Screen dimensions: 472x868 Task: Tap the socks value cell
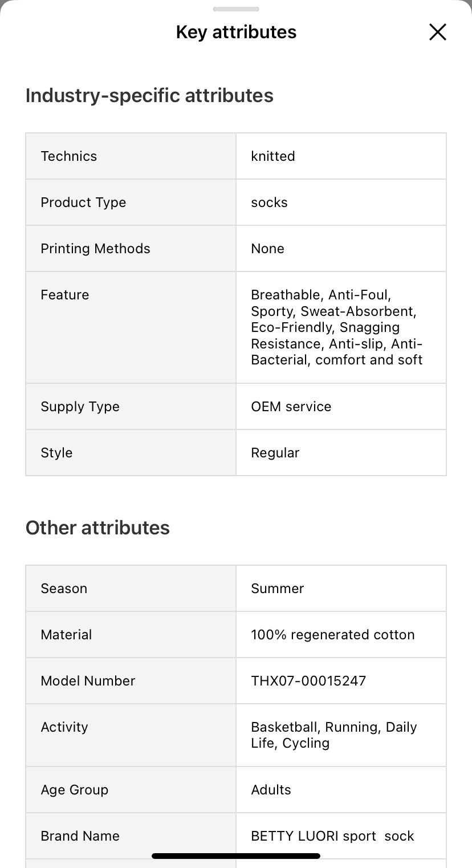pyautogui.click(x=269, y=202)
